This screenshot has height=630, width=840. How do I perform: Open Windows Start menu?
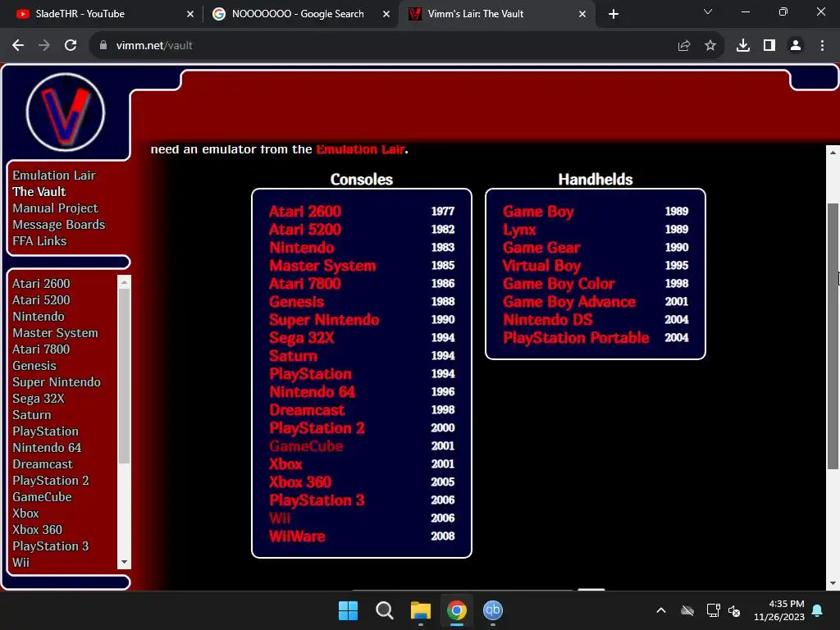348,610
